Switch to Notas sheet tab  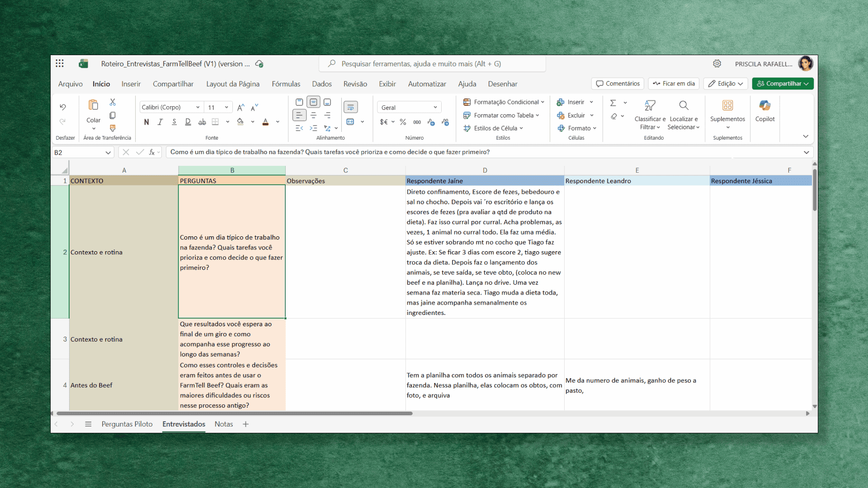pyautogui.click(x=224, y=424)
